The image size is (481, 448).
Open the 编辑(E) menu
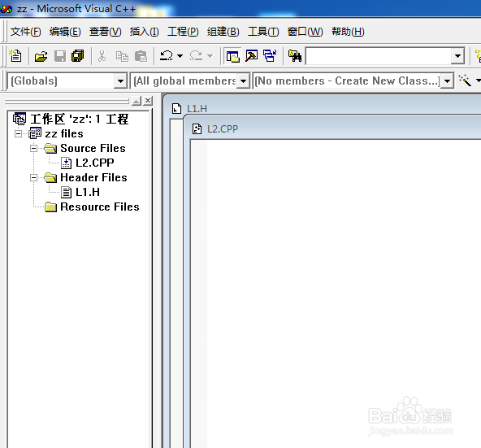click(x=65, y=32)
